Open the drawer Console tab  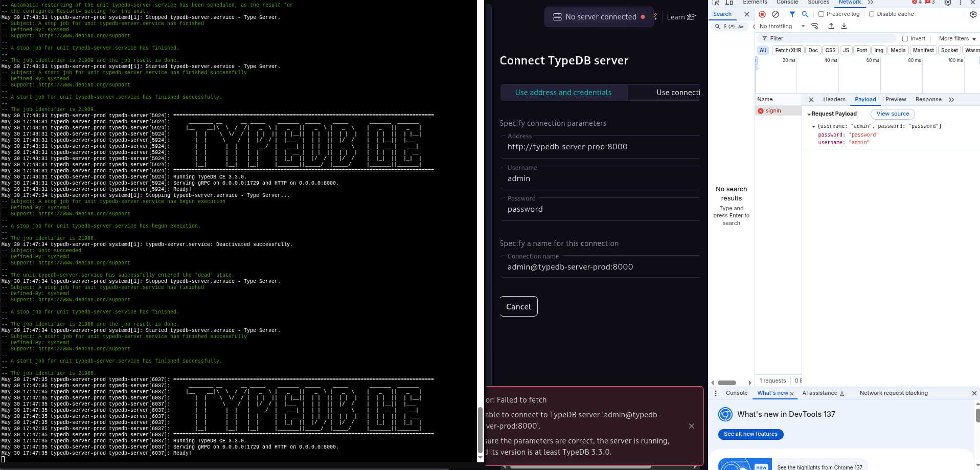737,393
